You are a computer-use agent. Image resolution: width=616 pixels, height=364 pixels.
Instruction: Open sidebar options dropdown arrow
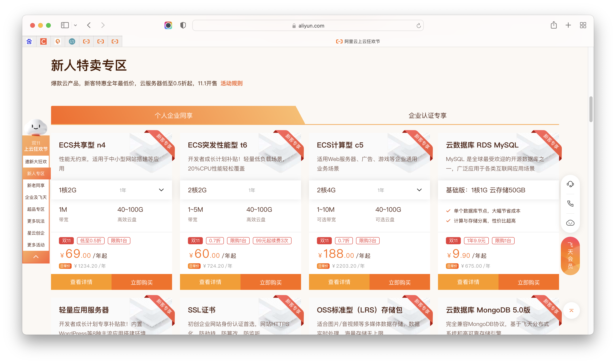click(x=75, y=25)
